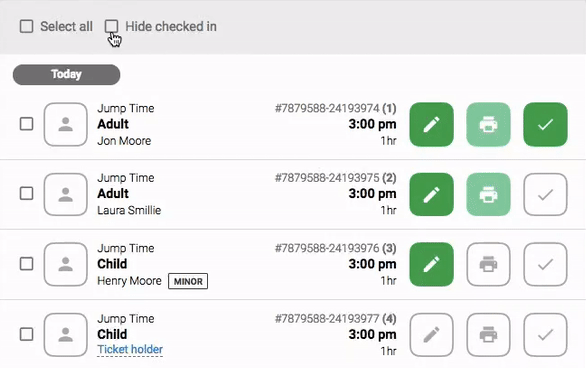This screenshot has width=586, height=368.
Task: Edit Jon Moore's ticket with pencil icon
Action: tap(432, 124)
